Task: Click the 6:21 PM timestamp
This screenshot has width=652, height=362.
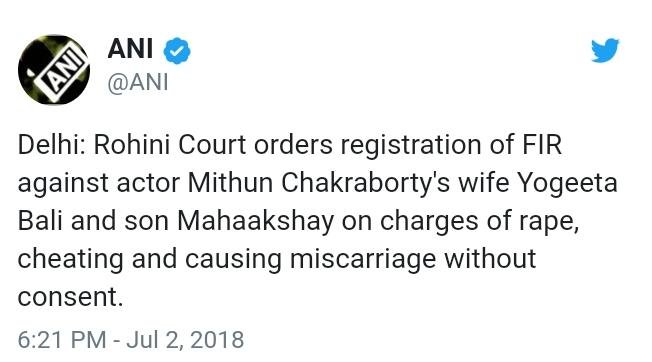Action: (x=62, y=340)
